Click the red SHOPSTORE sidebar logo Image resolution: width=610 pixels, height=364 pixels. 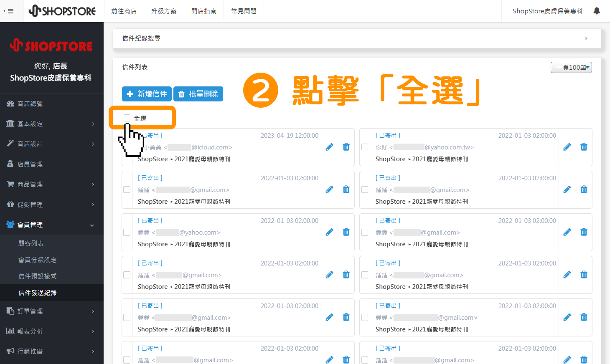tap(51, 45)
